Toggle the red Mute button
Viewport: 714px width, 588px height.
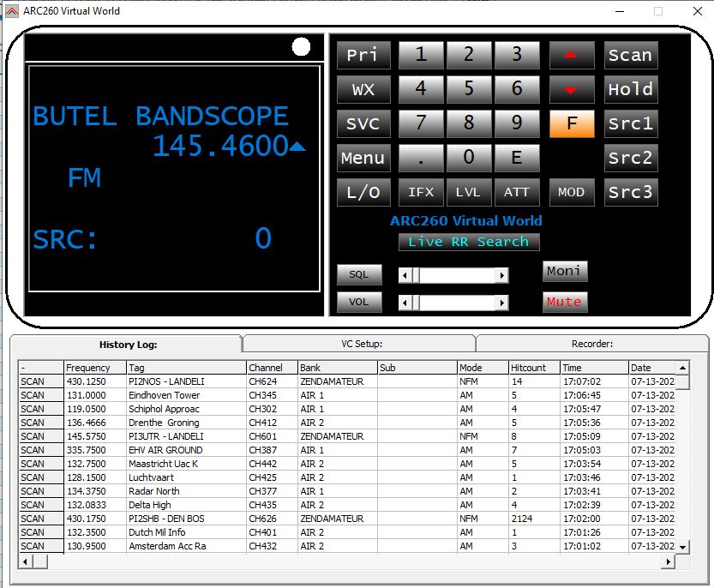(x=565, y=303)
